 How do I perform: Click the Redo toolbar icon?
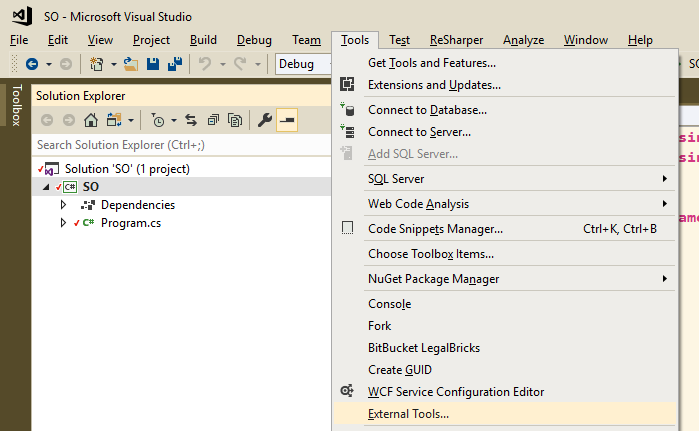[x=240, y=64]
